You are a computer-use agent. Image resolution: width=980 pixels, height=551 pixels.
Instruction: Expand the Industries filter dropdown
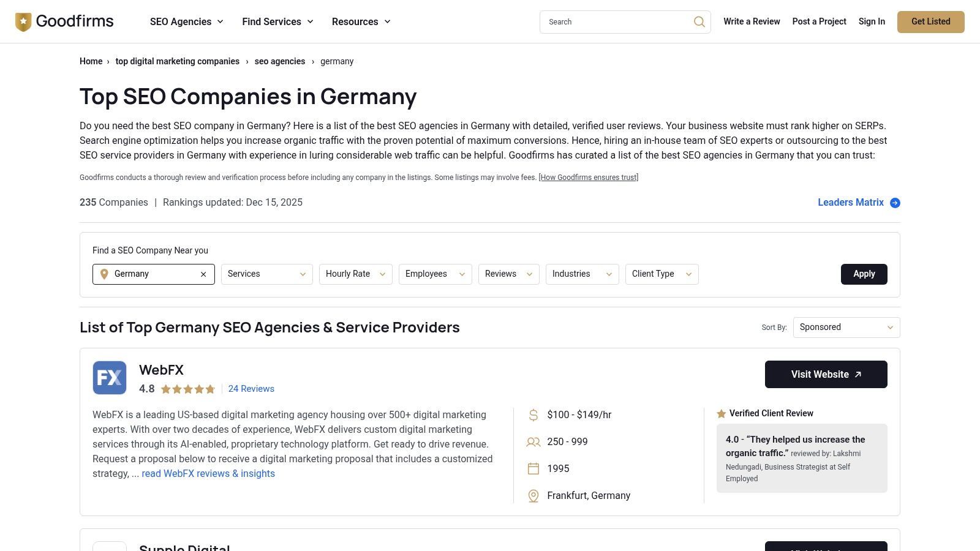coord(582,274)
